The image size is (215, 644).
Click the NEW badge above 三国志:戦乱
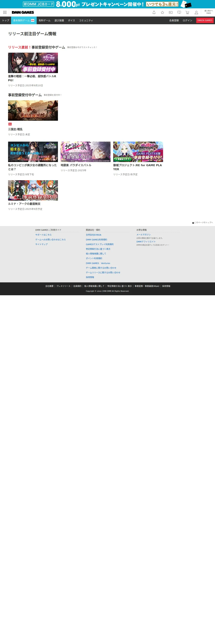click(10, 124)
